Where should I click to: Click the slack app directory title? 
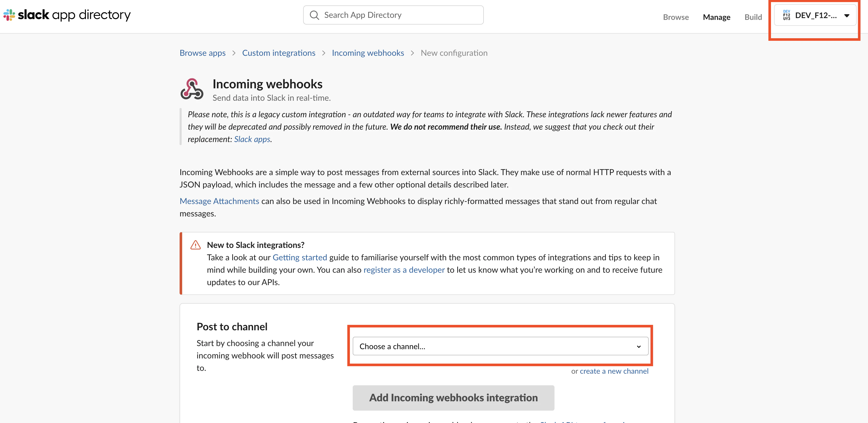pyautogui.click(x=74, y=15)
